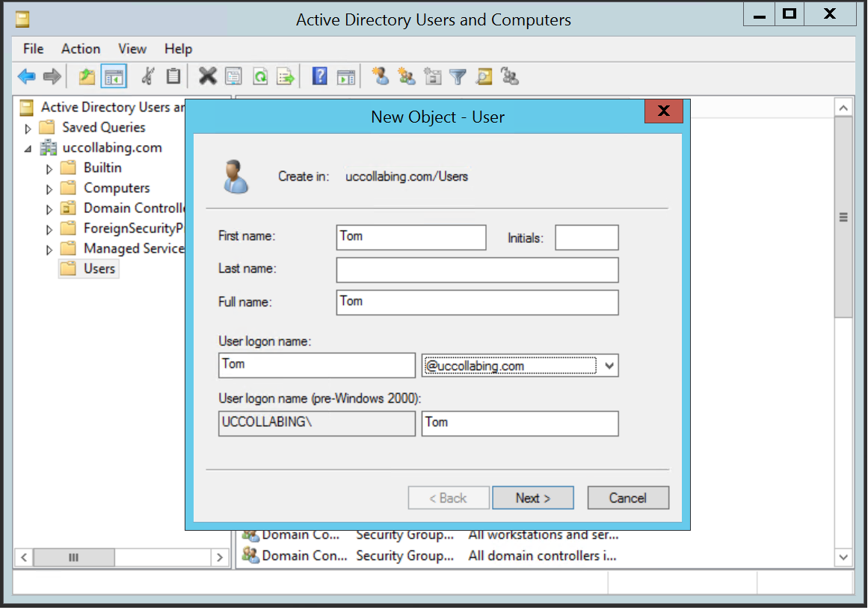Click the Find objects toolbar icon
The height and width of the screenshot is (610, 868).
484,76
